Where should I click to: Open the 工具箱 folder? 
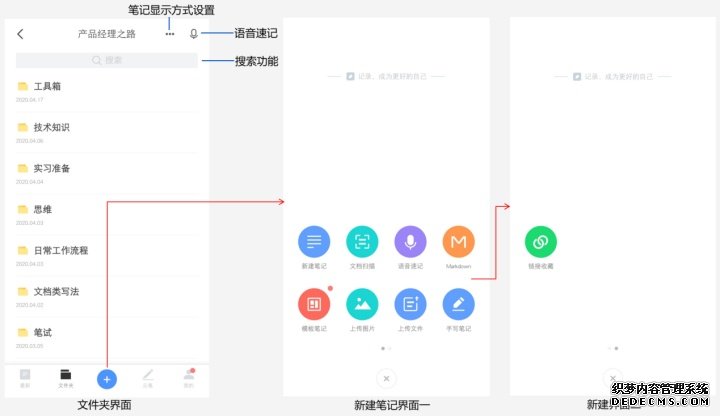click(x=107, y=91)
